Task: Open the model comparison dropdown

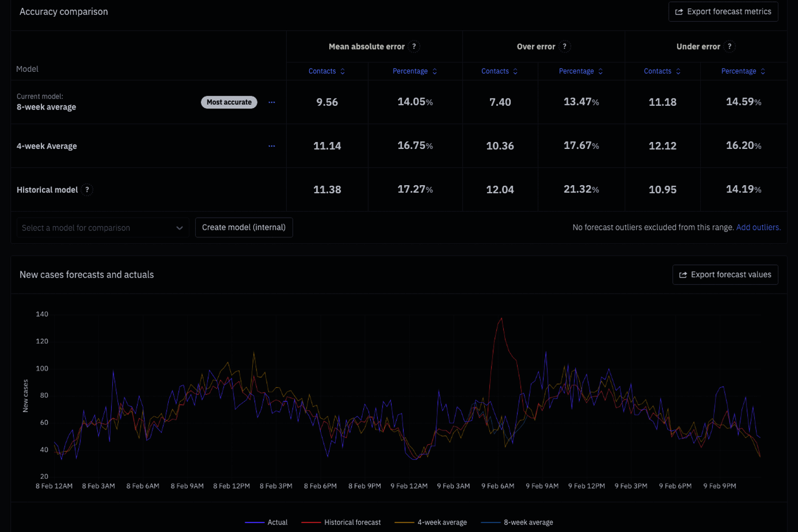Action: point(102,228)
